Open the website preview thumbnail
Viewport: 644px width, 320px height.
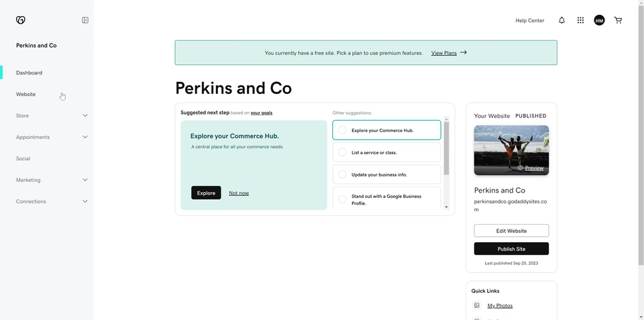[x=511, y=150]
